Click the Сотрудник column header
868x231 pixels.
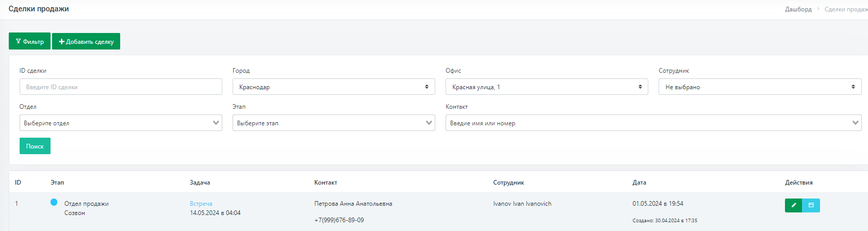coord(509,183)
